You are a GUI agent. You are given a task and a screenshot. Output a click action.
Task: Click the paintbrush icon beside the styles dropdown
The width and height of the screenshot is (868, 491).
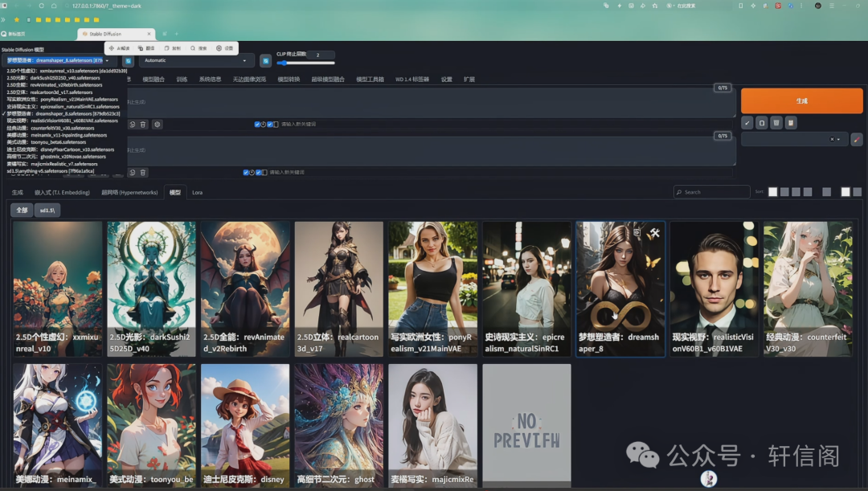(856, 139)
